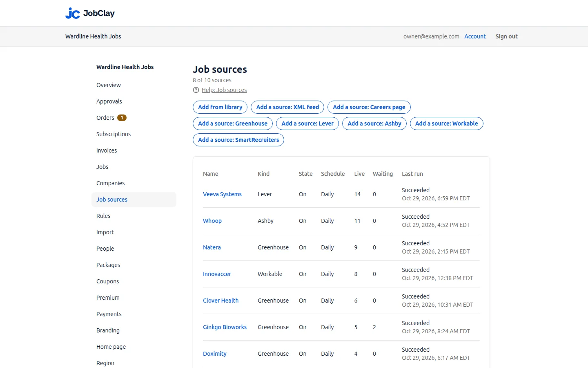The height and width of the screenshot is (368, 588).
Task: Click the Name column header
Action: pyautogui.click(x=211, y=174)
